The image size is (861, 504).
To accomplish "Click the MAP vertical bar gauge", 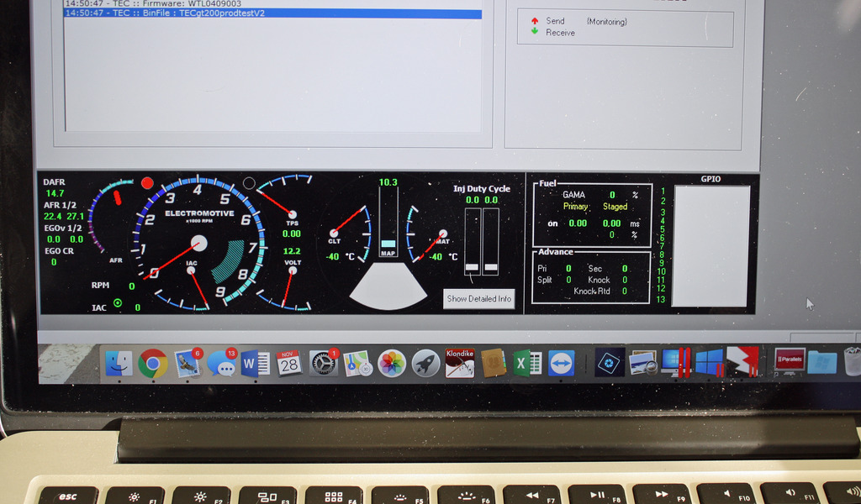I will click(388, 223).
